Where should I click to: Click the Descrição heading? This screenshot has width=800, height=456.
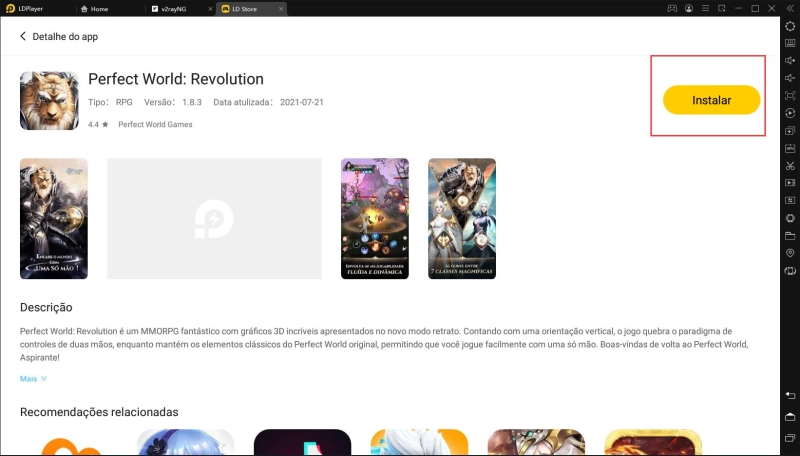pos(46,307)
